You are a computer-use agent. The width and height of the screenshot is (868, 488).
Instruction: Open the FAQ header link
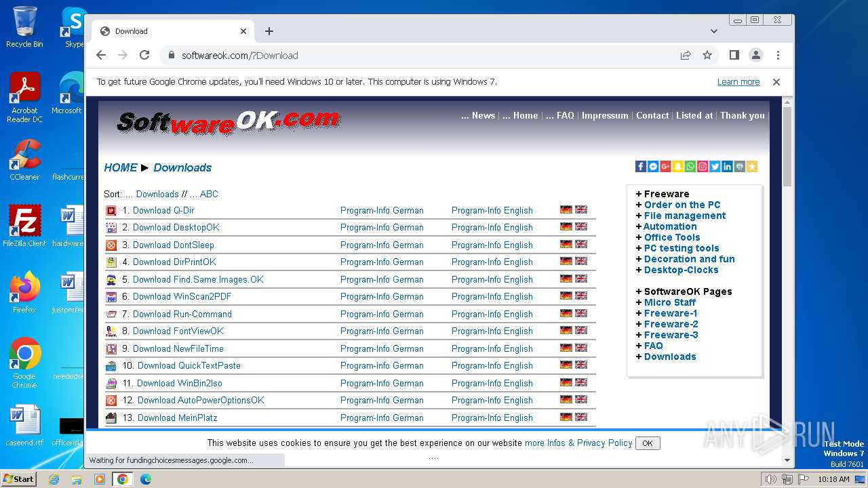[560, 115]
